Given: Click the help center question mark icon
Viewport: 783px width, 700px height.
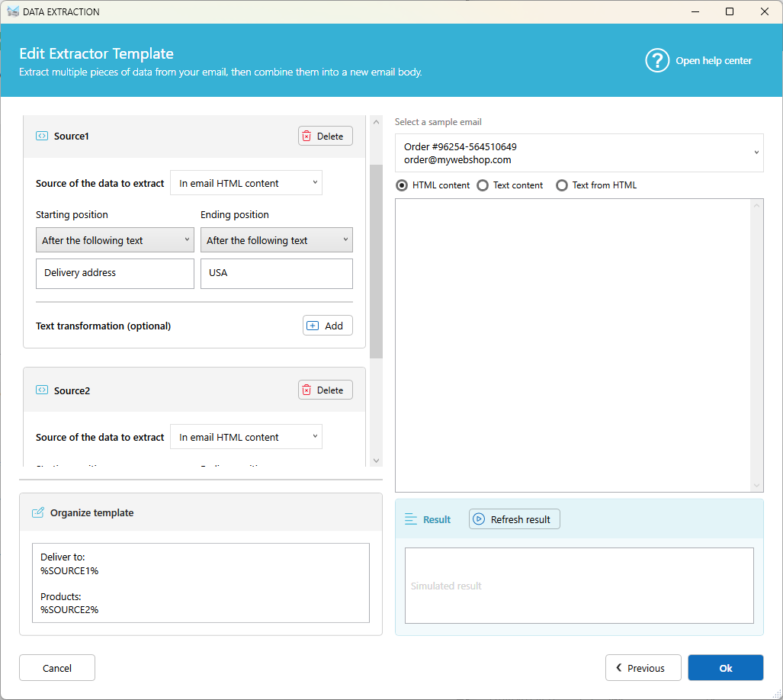Looking at the screenshot, I should pyautogui.click(x=657, y=60).
